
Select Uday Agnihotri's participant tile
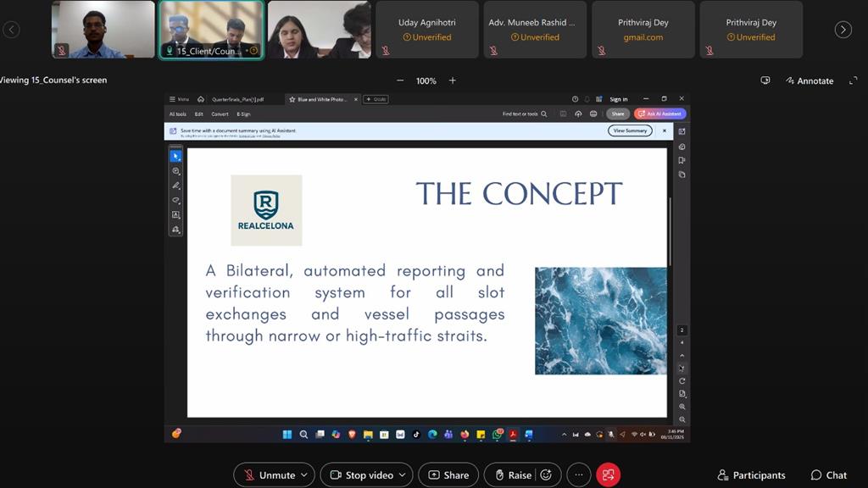[426, 30]
